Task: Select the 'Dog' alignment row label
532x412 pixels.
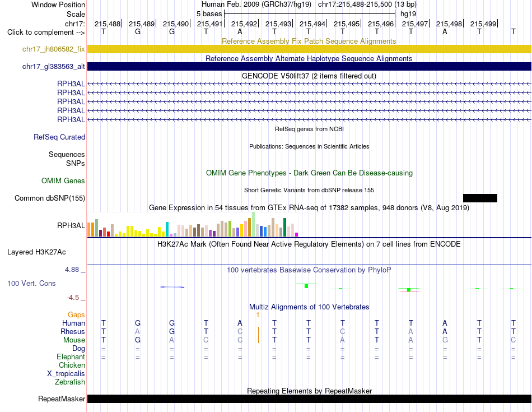Action: tap(78, 349)
